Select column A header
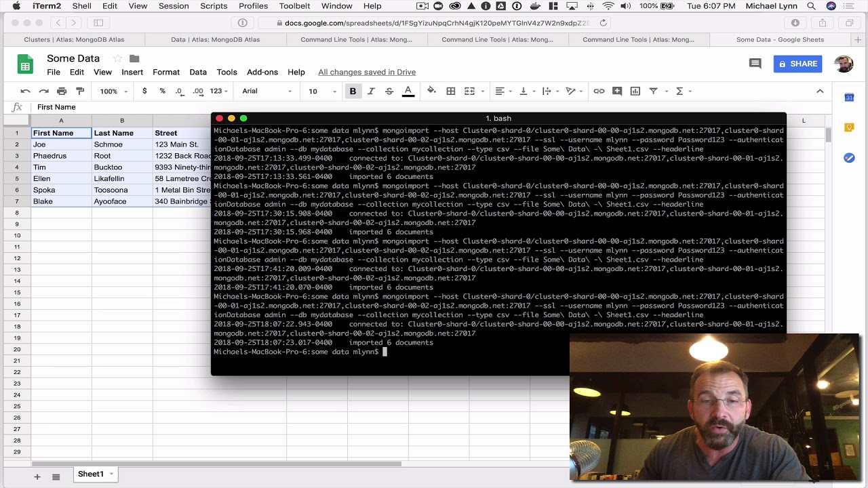The image size is (868, 488). click(61, 121)
